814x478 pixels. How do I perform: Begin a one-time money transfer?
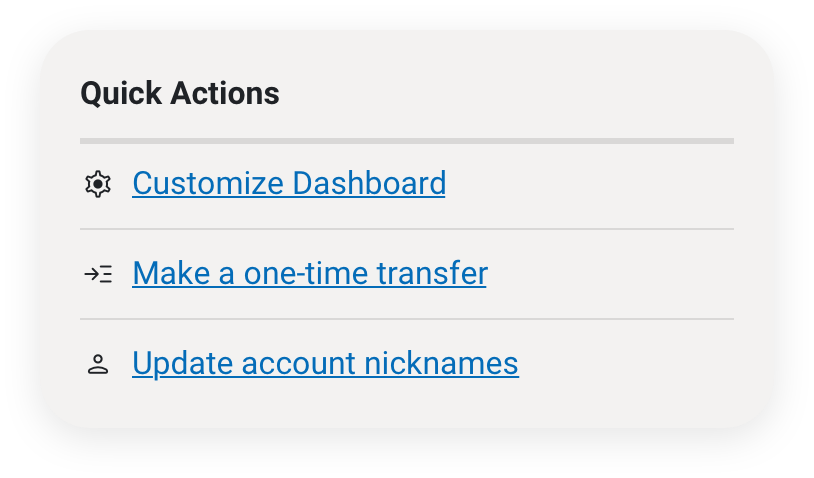click(310, 273)
